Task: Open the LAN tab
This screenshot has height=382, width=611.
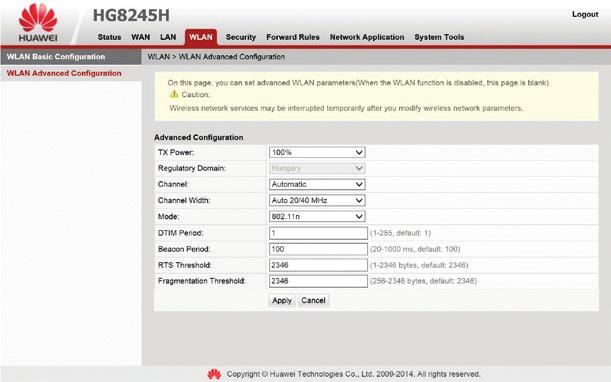Action: click(168, 37)
